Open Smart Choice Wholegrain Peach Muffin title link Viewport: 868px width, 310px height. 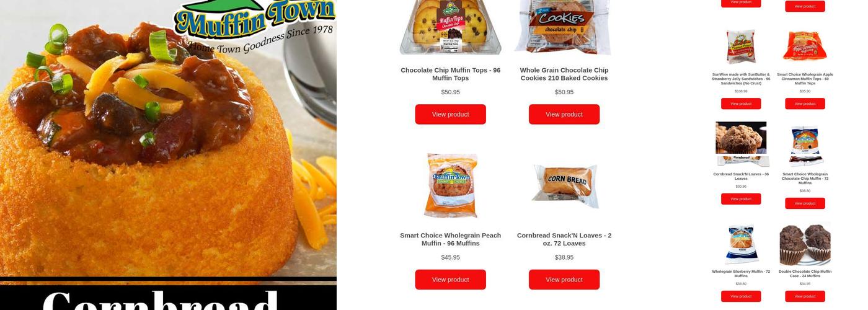(451, 239)
